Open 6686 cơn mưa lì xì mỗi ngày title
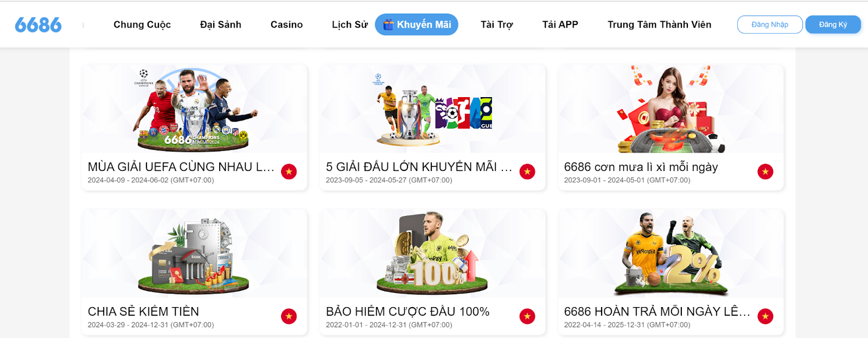 (641, 167)
